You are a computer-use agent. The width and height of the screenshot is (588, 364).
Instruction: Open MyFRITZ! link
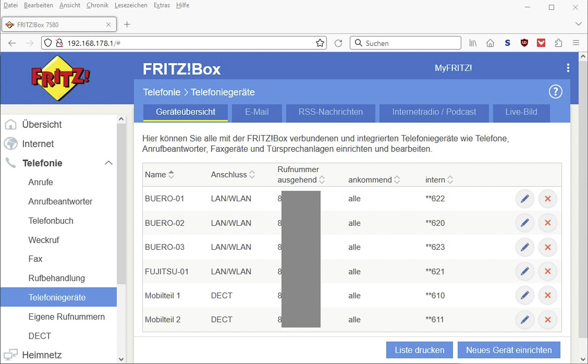pos(453,68)
